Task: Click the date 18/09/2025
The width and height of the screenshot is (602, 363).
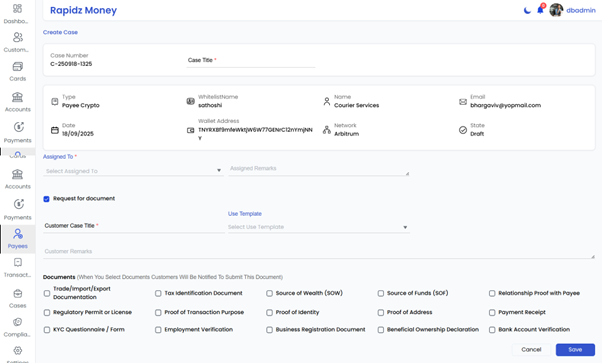Action: [78, 134]
